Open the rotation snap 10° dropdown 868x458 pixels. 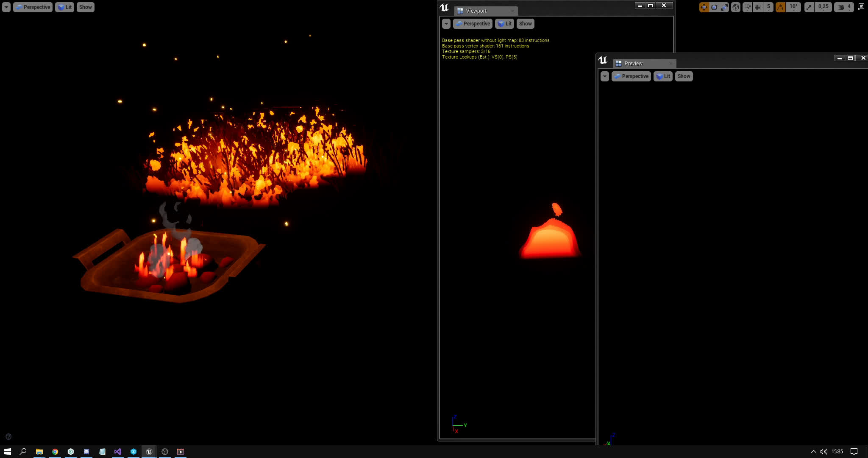click(x=793, y=7)
